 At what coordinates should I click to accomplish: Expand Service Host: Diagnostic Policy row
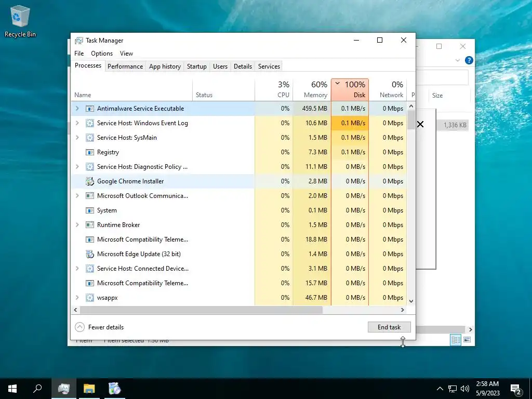point(77,167)
